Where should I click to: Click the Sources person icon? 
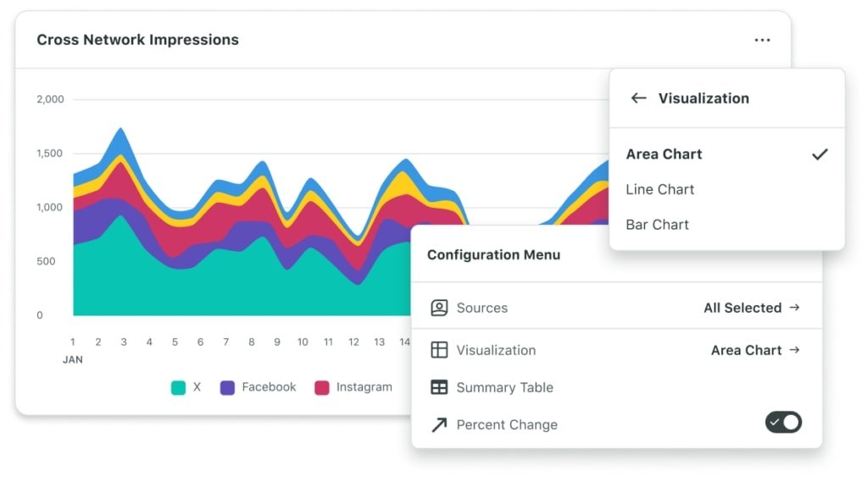(x=439, y=308)
